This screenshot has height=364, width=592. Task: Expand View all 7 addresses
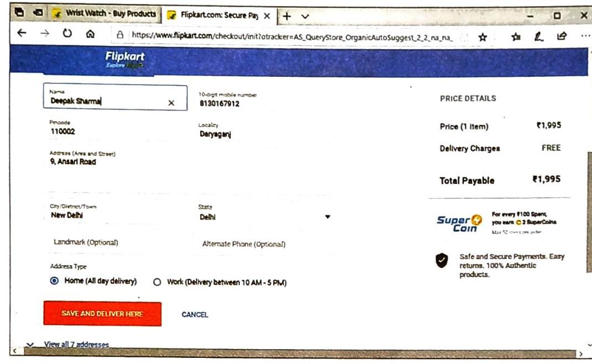76,344
